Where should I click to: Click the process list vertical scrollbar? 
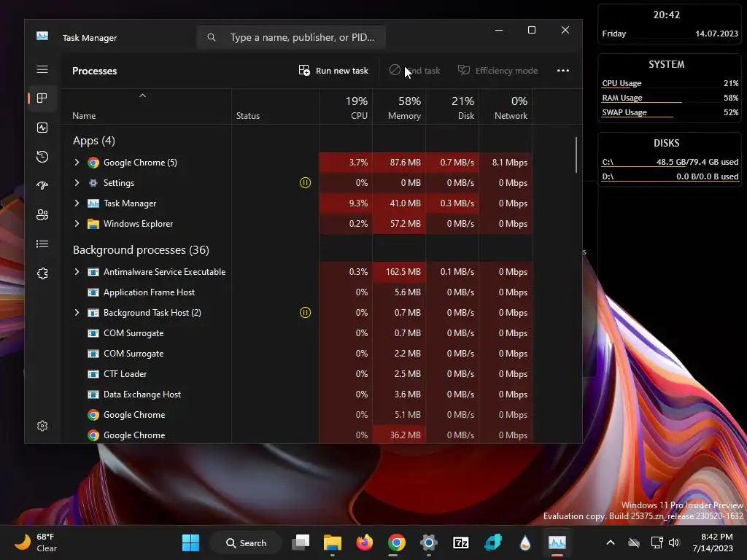pos(576,155)
